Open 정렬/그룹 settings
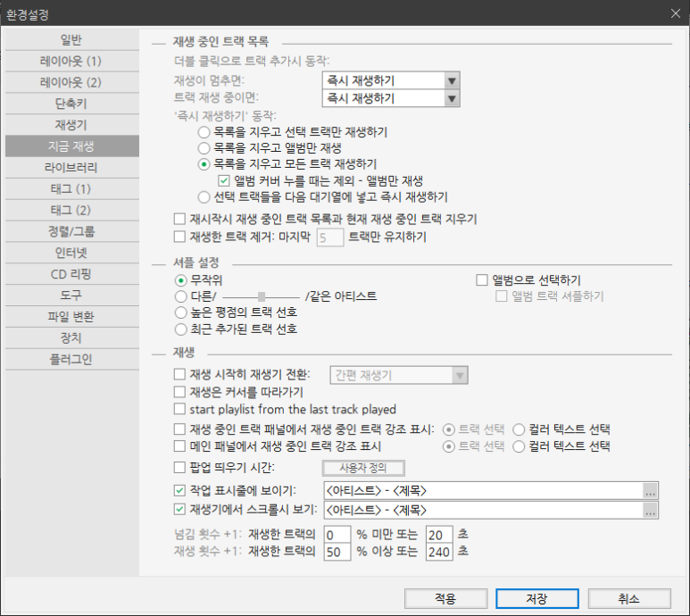The image size is (690, 616). (72, 231)
